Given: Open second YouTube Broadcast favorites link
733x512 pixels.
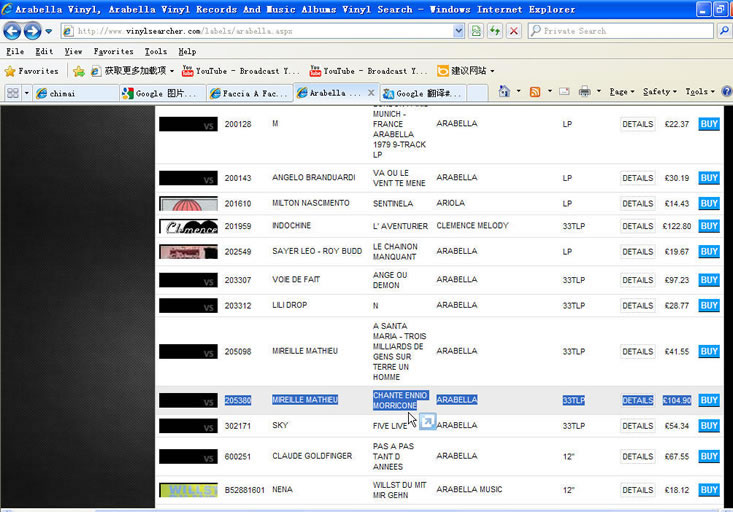Looking at the screenshot, I should [368, 71].
